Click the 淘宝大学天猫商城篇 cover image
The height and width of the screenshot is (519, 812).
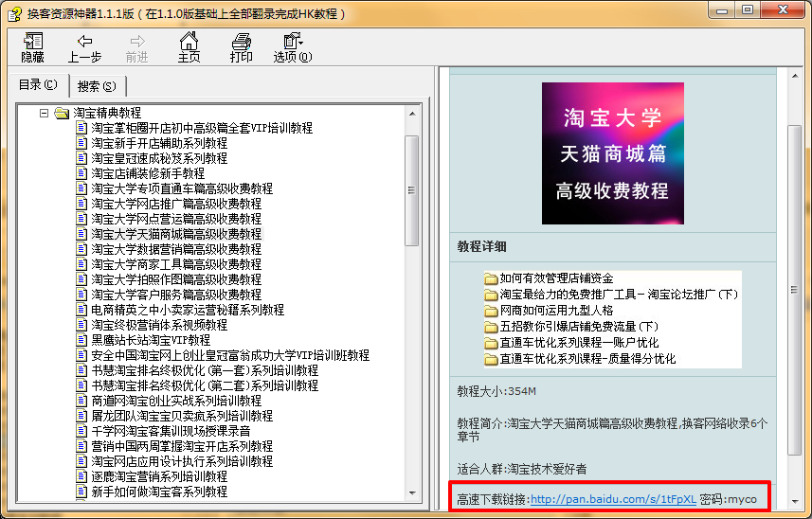pyautogui.click(x=613, y=153)
